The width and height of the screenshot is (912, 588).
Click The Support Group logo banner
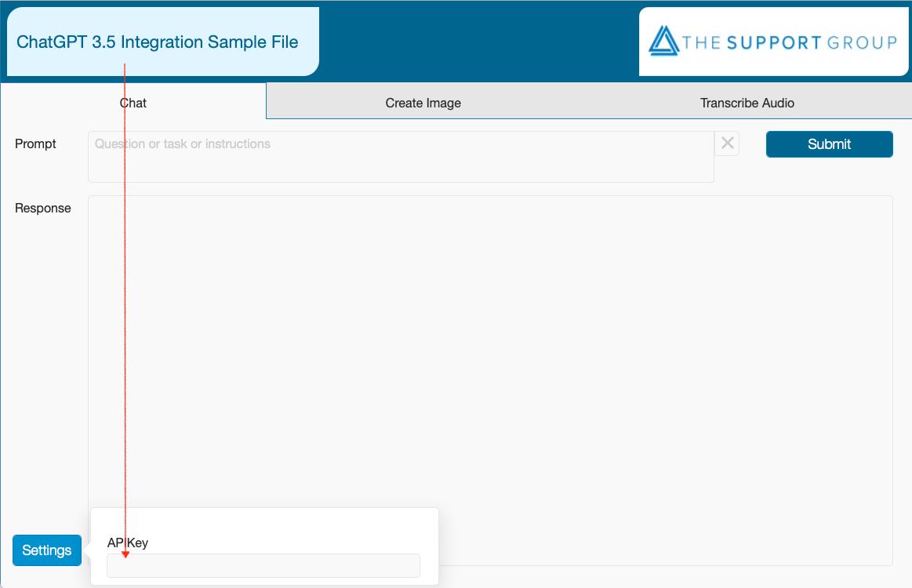coord(774,41)
